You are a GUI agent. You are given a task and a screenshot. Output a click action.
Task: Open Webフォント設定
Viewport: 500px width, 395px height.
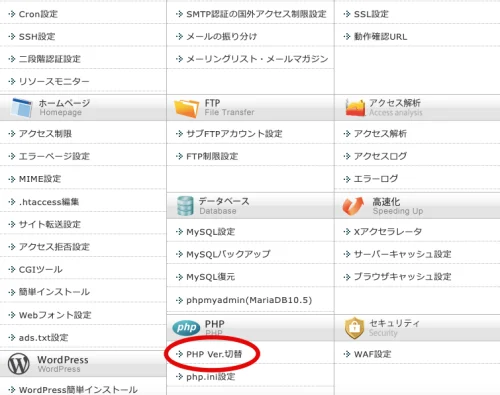coord(55,315)
